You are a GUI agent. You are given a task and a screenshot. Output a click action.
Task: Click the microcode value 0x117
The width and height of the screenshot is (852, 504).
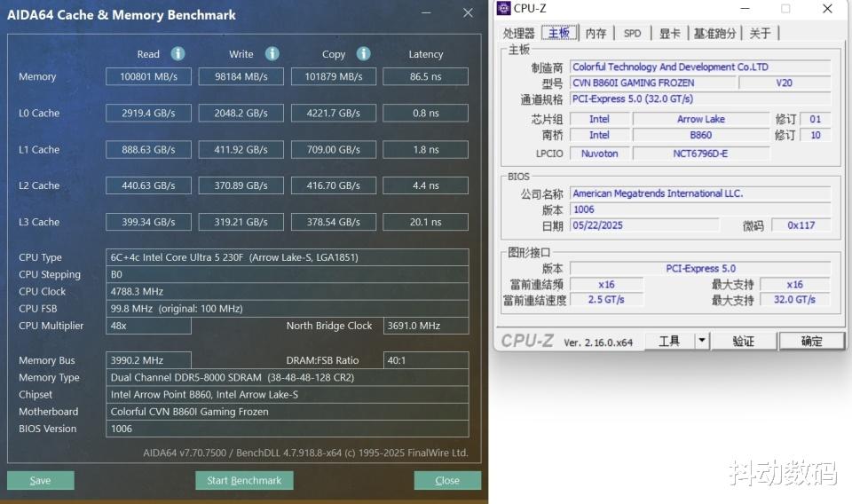pyautogui.click(x=801, y=225)
